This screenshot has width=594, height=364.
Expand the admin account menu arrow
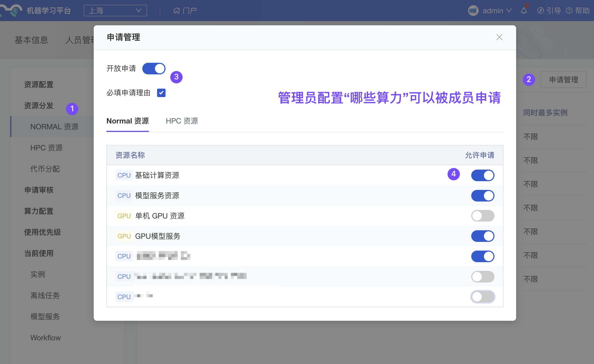pos(509,11)
